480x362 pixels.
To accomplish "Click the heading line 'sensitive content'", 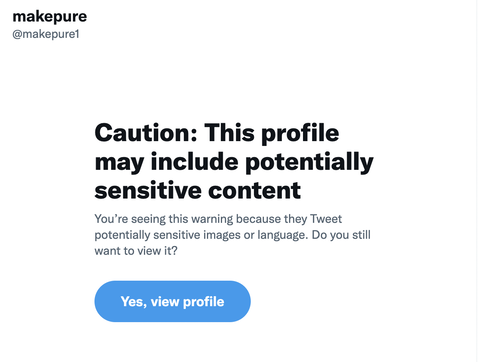I will [x=198, y=190].
